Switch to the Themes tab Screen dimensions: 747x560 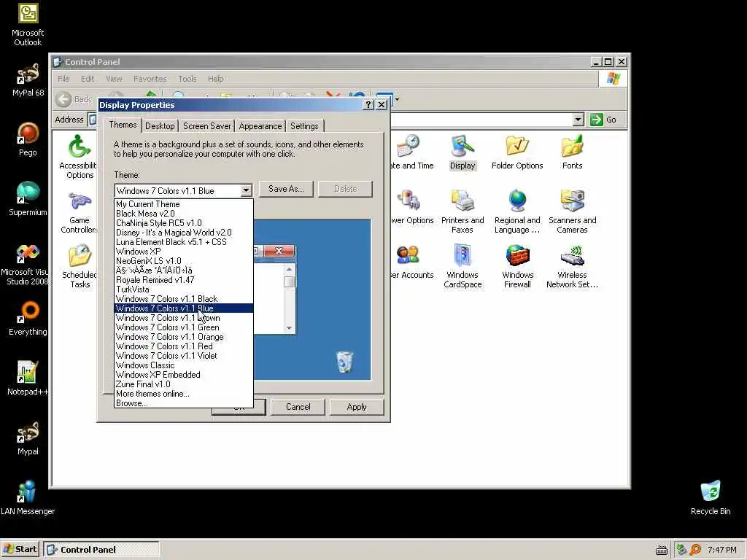(x=123, y=125)
